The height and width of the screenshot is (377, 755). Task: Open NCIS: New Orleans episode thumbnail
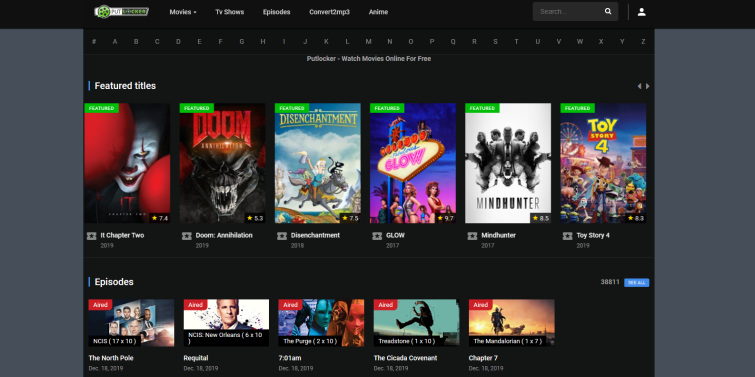click(x=226, y=323)
